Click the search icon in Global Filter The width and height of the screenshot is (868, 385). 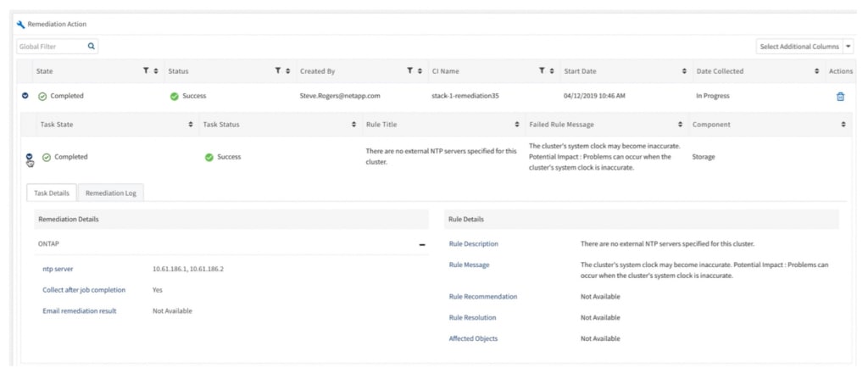(x=92, y=47)
